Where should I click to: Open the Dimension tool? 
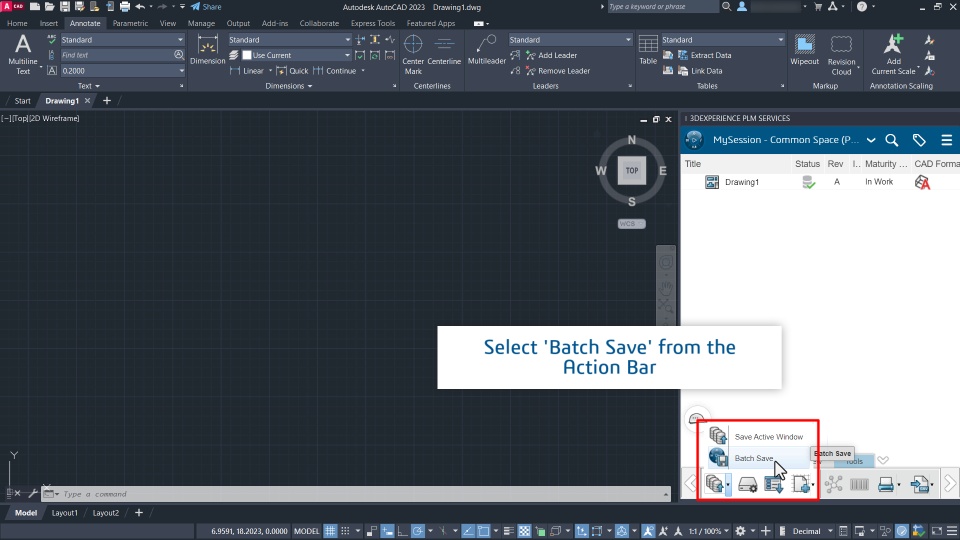click(x=208, y=50)
